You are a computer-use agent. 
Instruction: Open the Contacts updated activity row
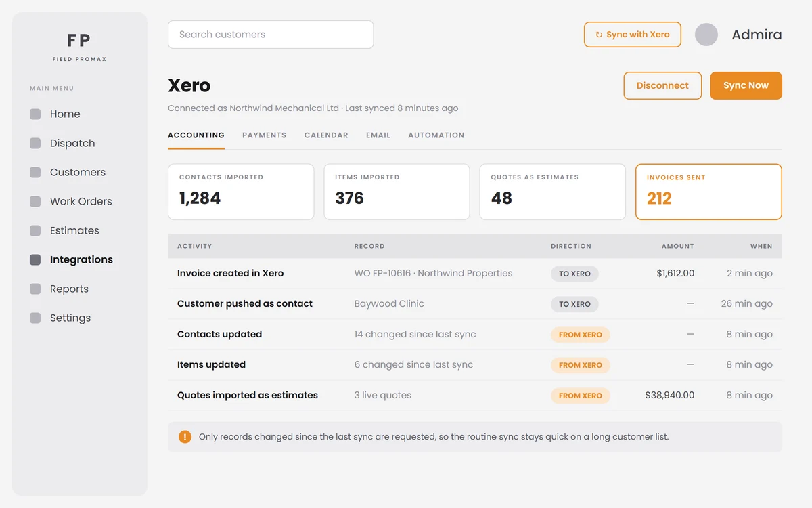[475, 335]
